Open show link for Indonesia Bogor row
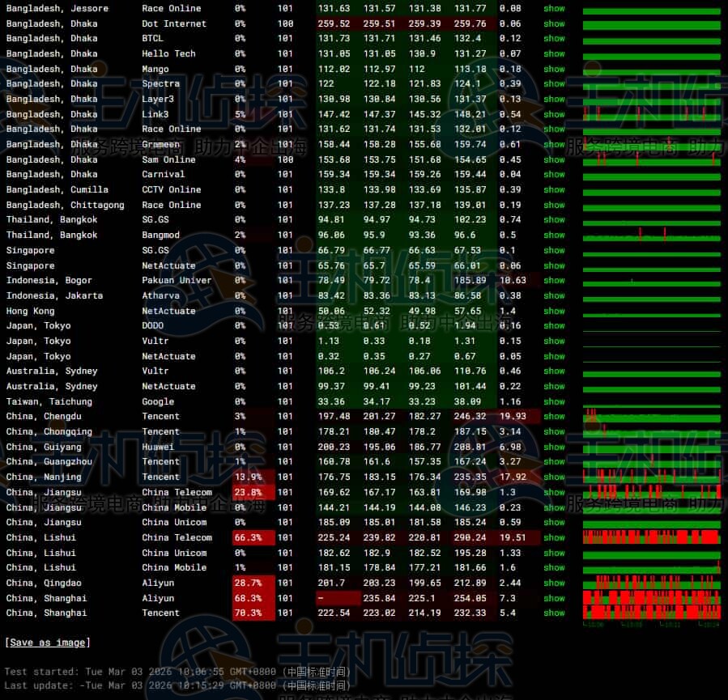The image size is (728, 700). (x=554, y=281)
